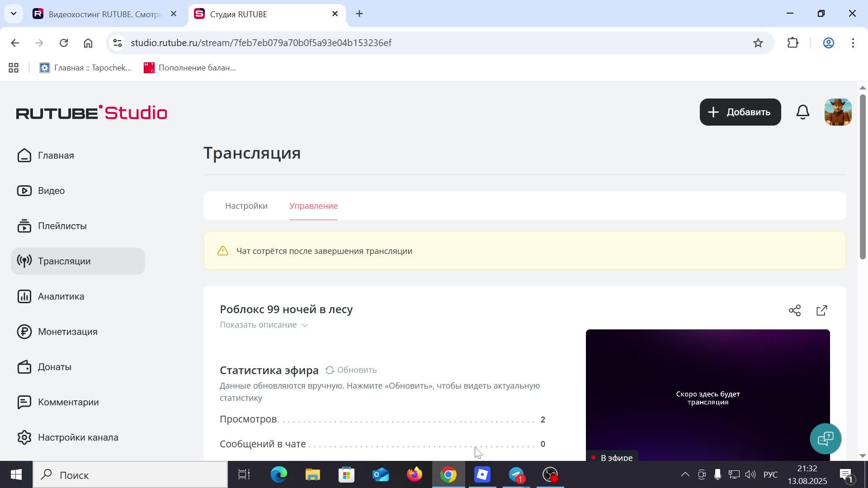This screenshot has width=868, height=488.
Task: Switch to the Настройки tab
Action: coord(245,206)
